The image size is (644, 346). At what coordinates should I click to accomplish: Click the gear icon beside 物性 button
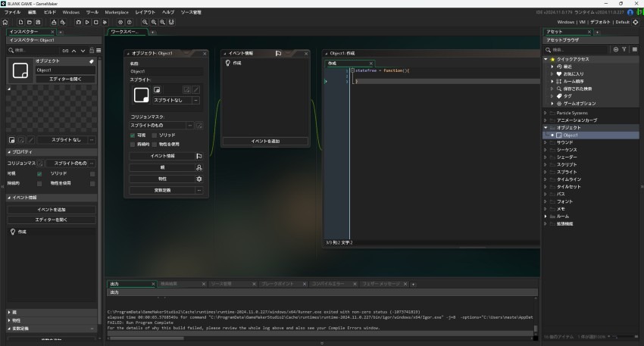click(x=199, y=179)
